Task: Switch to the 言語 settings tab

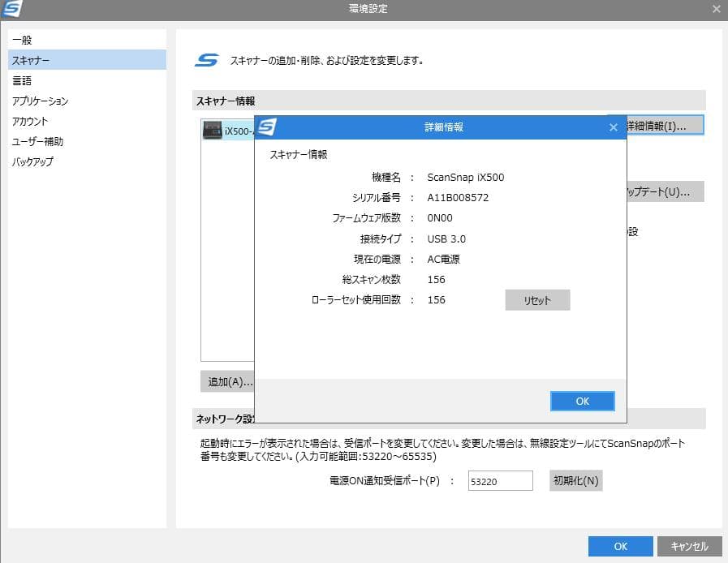Action: point(22,80)
